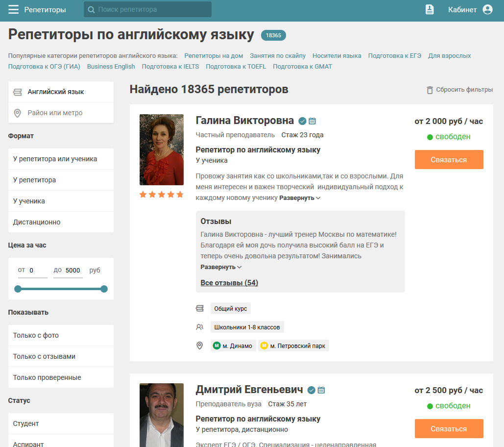This screenshot has width=504, height=447.
Task: Click Связаться button for Галина Викторовна
Action: point(449,160)
